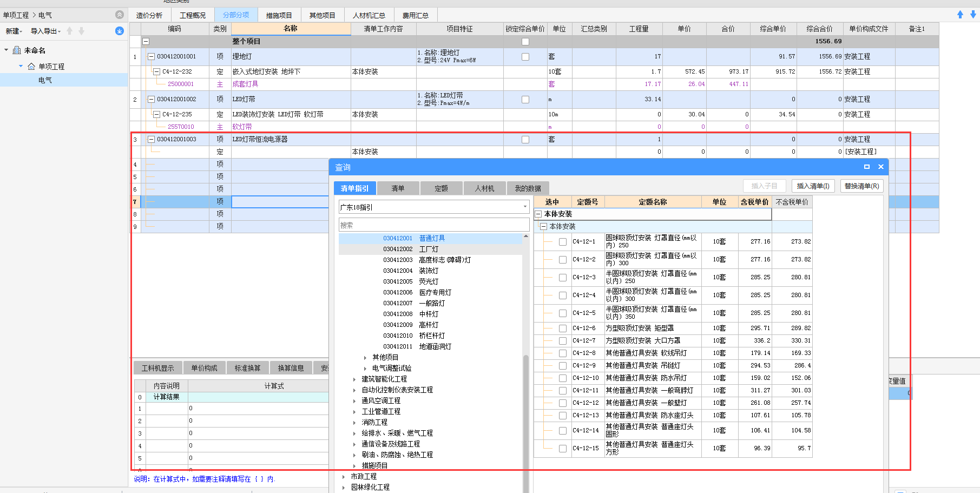Select 030412002 工厂灯 in the list
The height and width of the screenshot is (493, 980).
coord(430,249)
